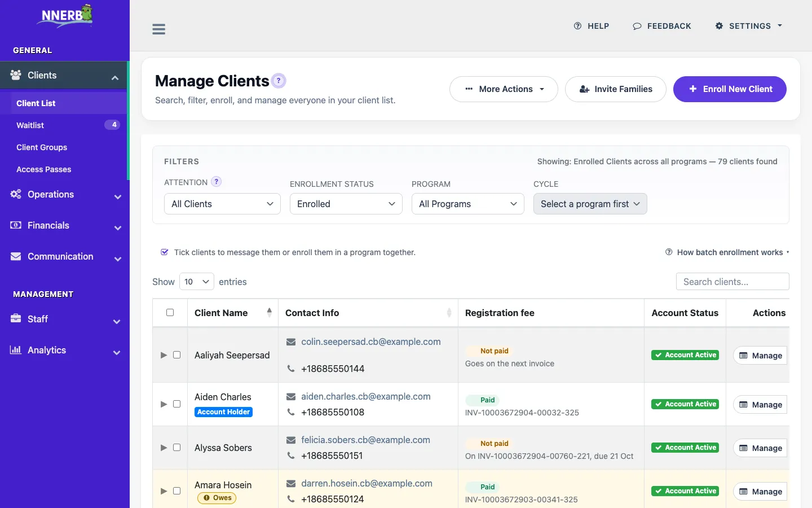Click Manage for Aiden Charles

pos(760,405)
